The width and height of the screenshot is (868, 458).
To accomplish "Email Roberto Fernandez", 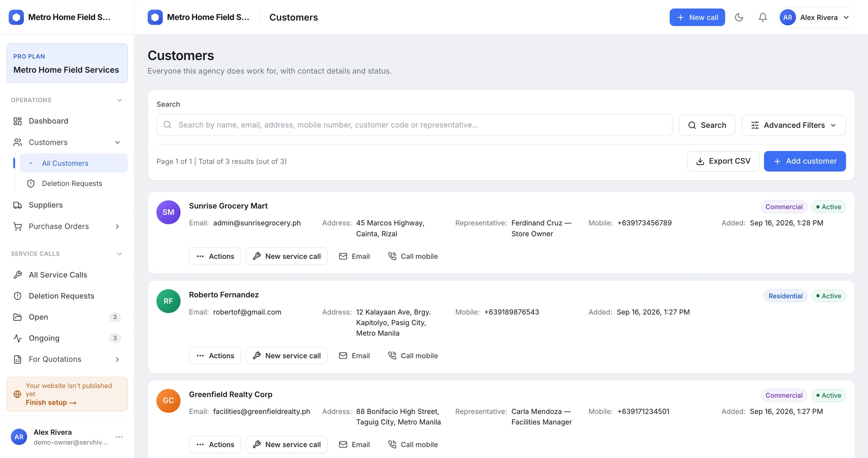I will (x=354, y=356).
